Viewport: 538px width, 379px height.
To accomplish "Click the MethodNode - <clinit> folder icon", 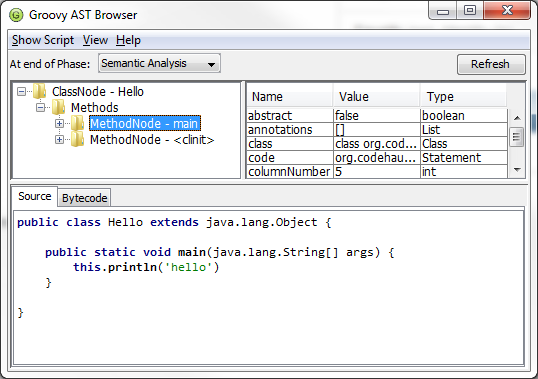I will [x=78, y=140].
